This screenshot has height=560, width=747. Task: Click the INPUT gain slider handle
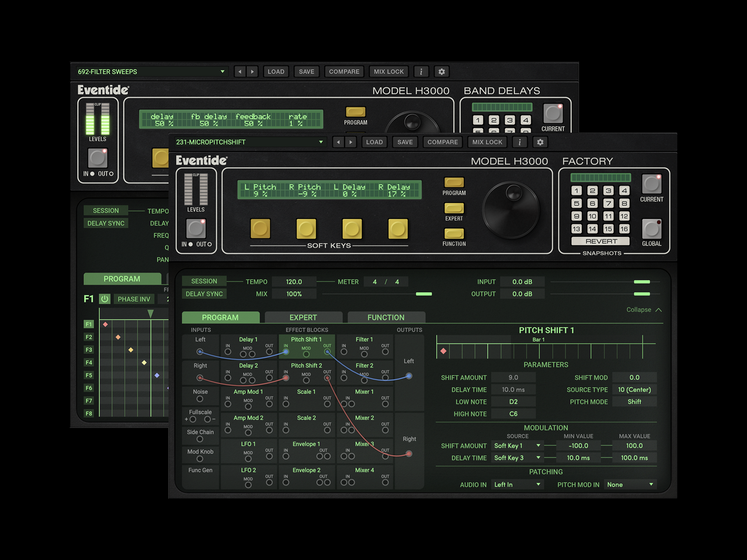(642, 282)
